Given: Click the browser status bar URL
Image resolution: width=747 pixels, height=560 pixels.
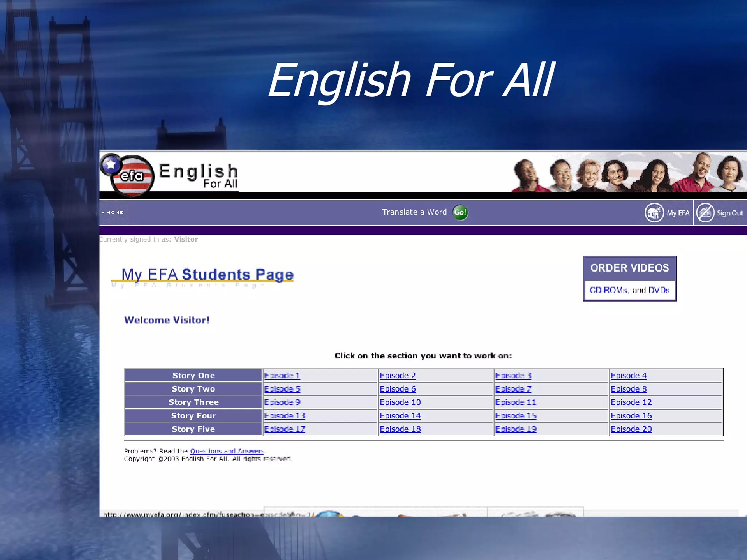Looking at the screenshot, I should pos(209,514).
